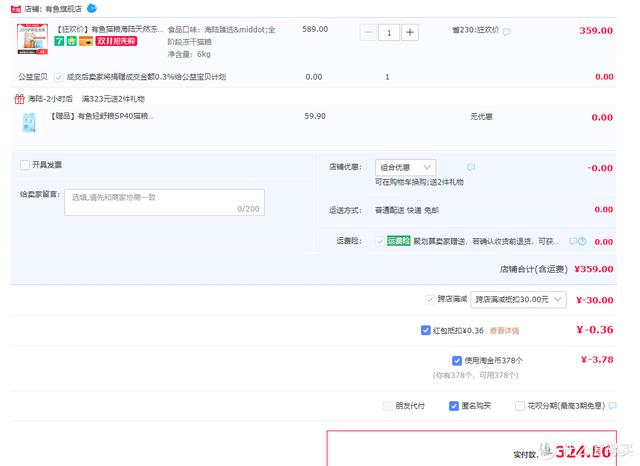
Task: Decrease item quantity with minus button
Action: tap(368, 32)
